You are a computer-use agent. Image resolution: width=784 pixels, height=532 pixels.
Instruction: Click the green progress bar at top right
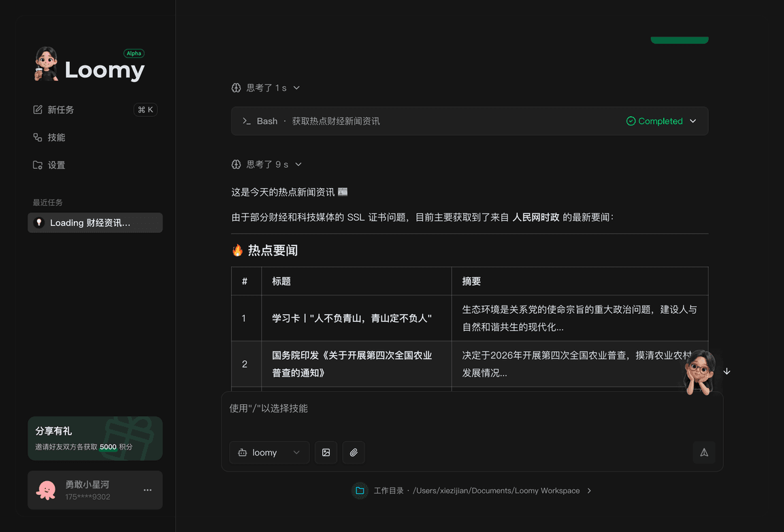[x=679, y=39]
